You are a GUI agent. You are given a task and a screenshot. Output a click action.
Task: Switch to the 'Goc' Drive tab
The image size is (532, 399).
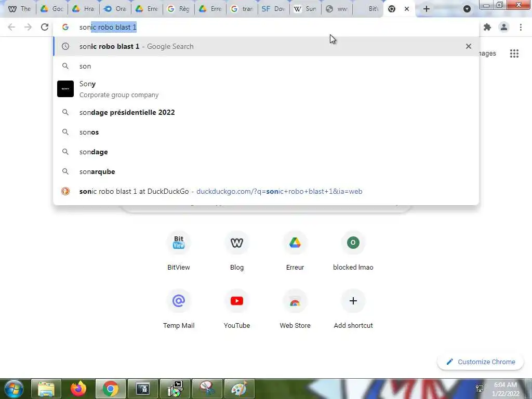pyautogui.click(x=51, y=9)
